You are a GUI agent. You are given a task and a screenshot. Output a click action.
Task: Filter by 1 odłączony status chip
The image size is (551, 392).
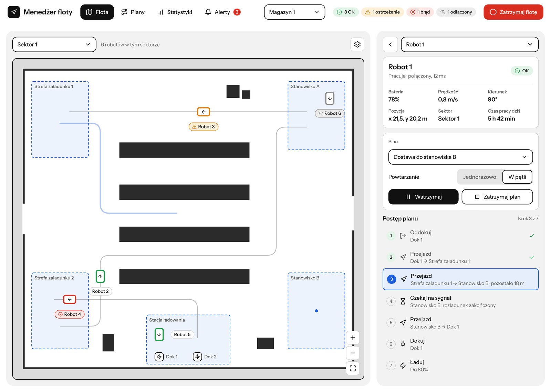point(456,12)
